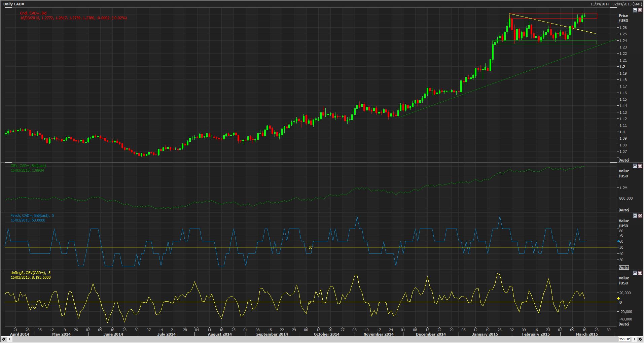Close the Psych indicator pane
Screen dimensions: 644x343
coord(640,215)
